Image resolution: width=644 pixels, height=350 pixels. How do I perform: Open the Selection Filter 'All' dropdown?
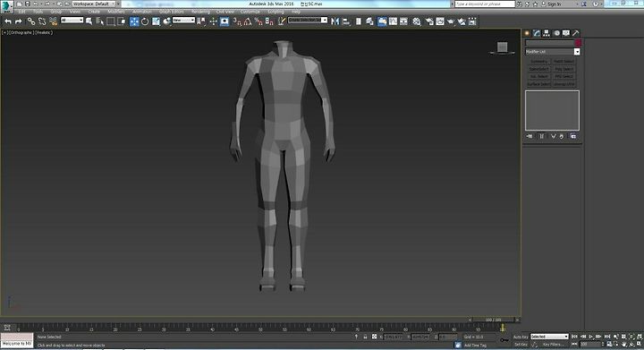(x=72, y=20)
